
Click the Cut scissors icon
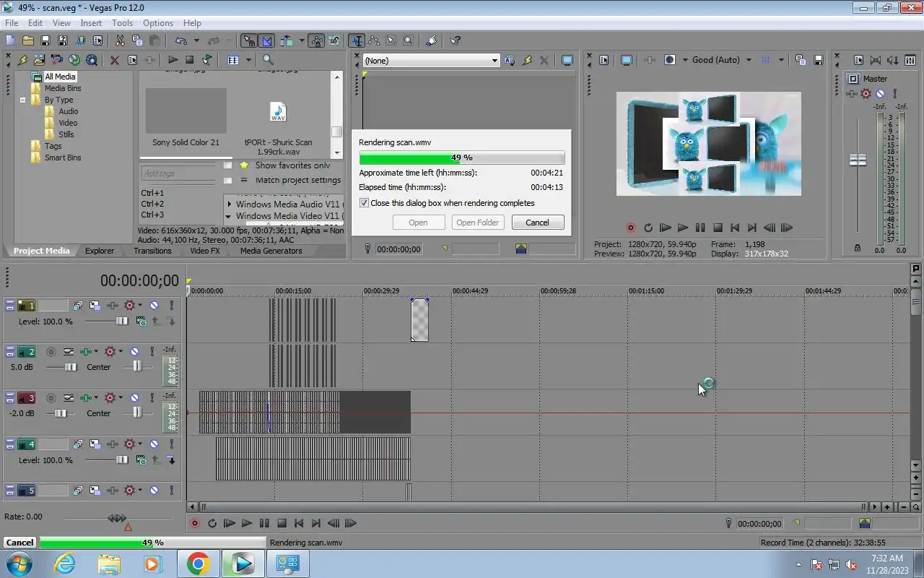tap(120, 40)
